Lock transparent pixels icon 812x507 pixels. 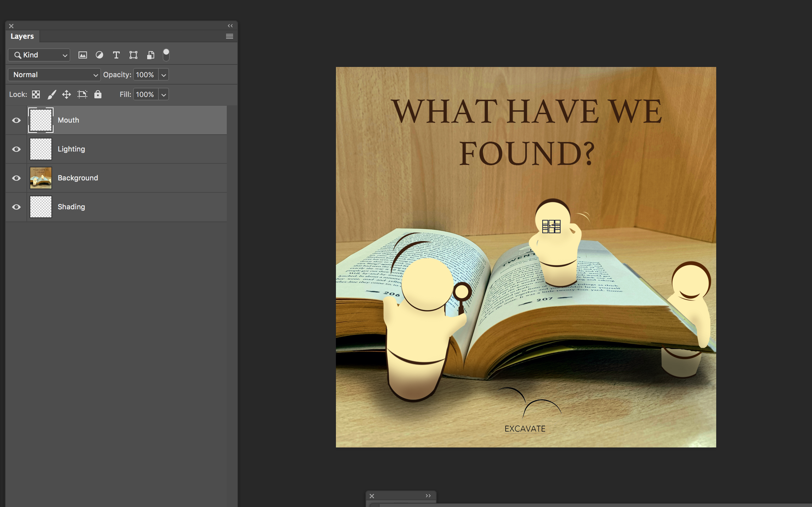click(36, 94)
